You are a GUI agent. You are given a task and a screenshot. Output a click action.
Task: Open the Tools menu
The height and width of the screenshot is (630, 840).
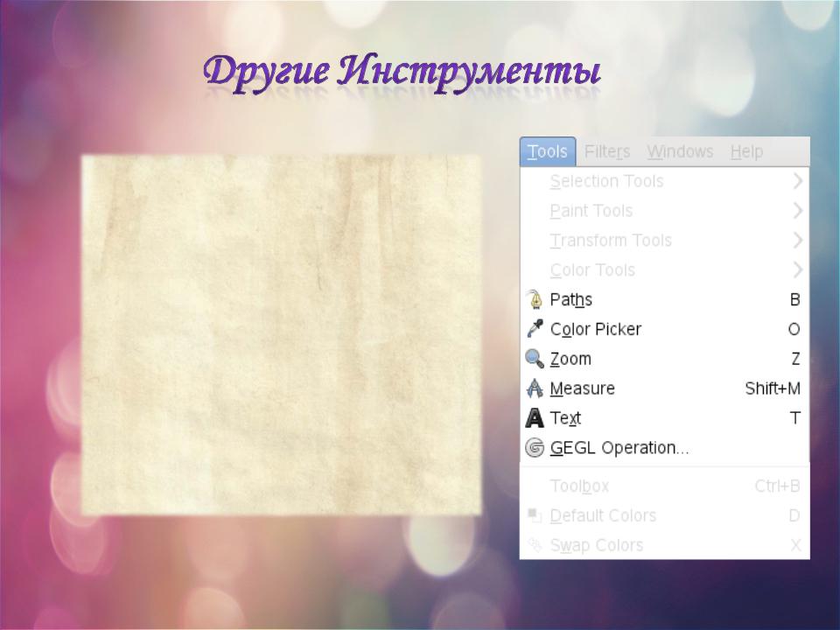point(548,151)
